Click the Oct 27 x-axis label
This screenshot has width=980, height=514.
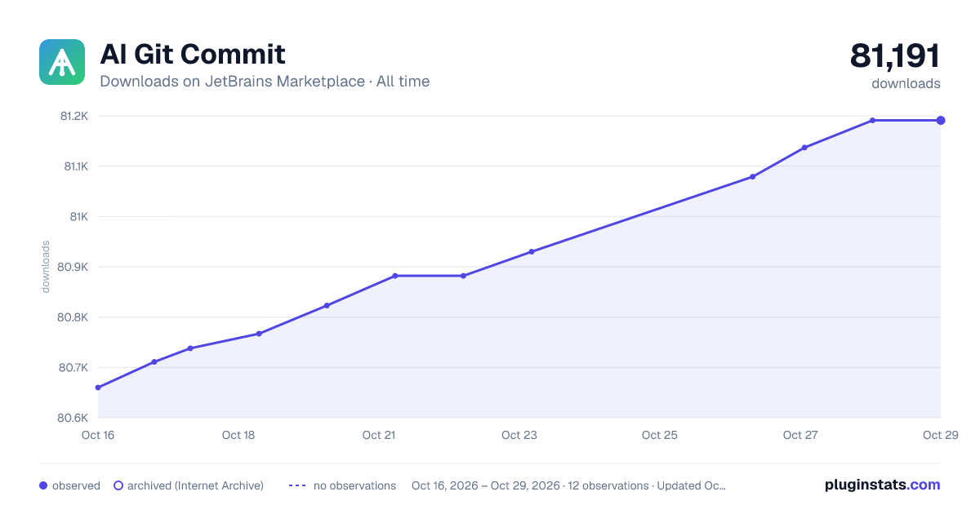pyautogui.click(x=800, y=435)
